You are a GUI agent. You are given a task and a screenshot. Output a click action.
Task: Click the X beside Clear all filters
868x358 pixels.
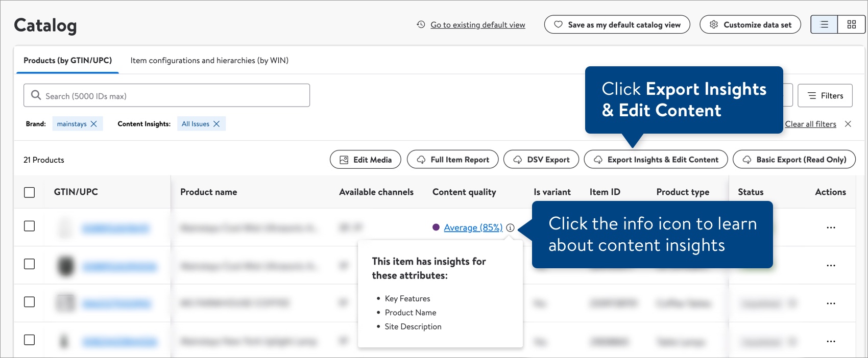(848, 124)
